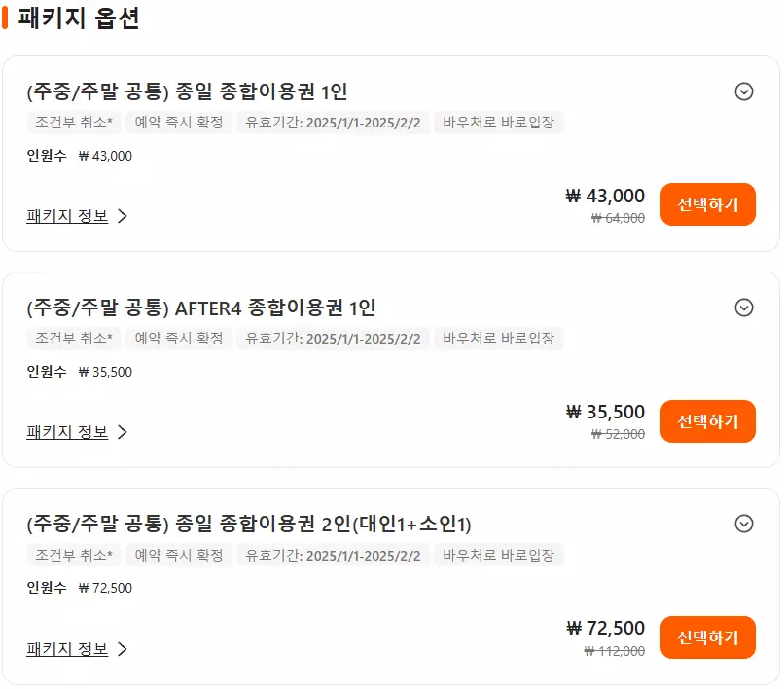Click the 예약 즉시 확정 badge on AFTER4 package

click(x=178, y=339)
